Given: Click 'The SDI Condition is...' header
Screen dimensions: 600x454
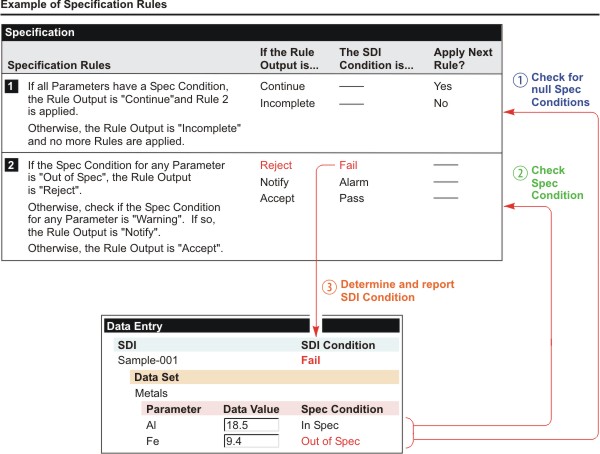Looking at the screenshot, I should (x=376, y=59).
